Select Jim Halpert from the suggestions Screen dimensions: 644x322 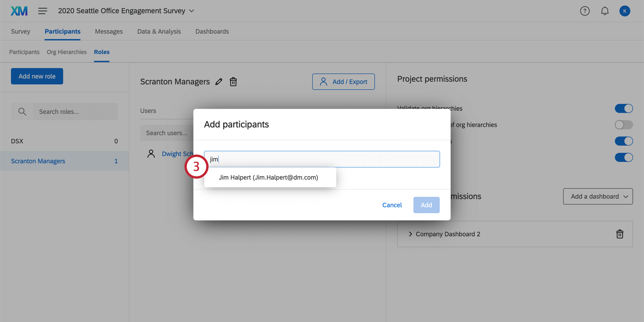coord(269,177)
